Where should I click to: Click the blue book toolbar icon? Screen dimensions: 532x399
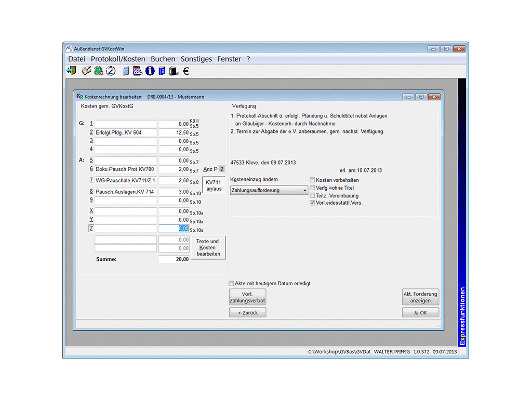(x=162, y=71)
